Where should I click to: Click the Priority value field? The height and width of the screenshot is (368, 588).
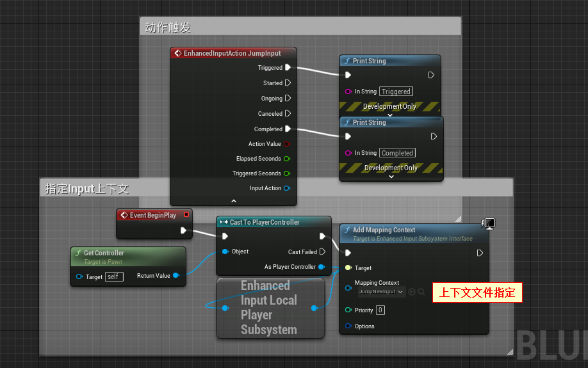pos(380,310)
